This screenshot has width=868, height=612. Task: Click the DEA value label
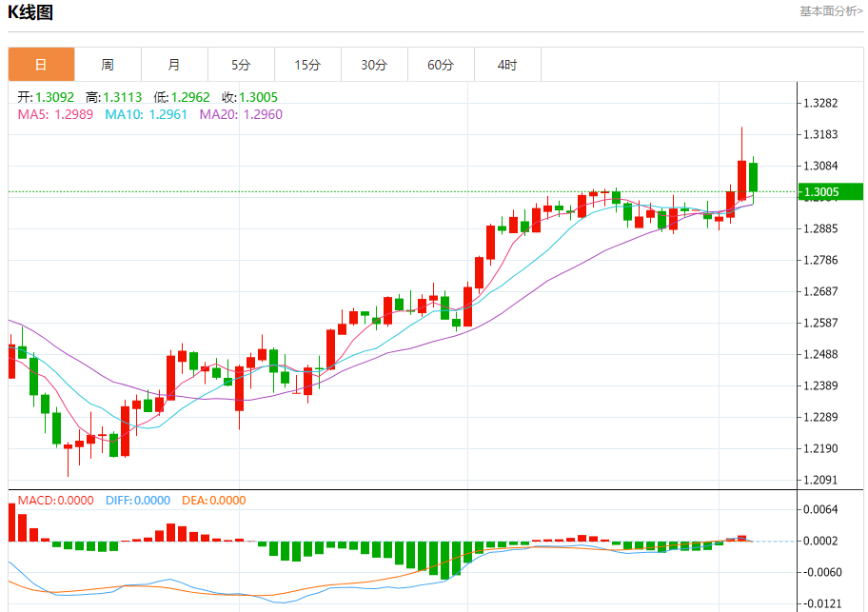pos(214,501)
